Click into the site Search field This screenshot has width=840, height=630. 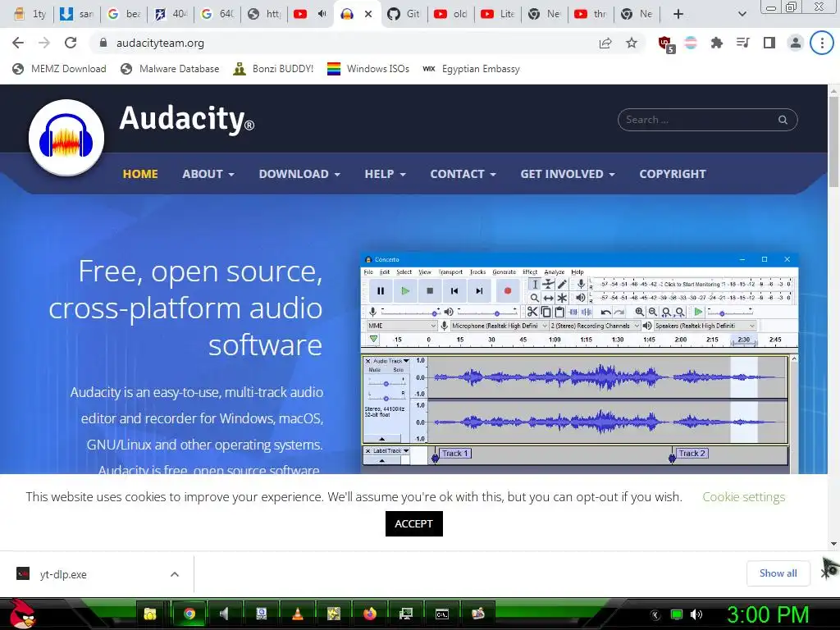[707, 120]
